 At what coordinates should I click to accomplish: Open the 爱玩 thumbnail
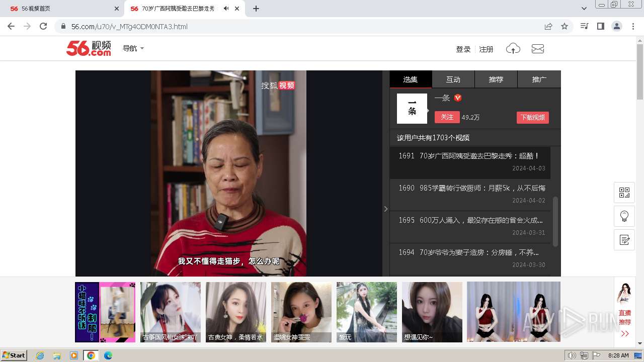pyautogui.click(x=367, y=312)
